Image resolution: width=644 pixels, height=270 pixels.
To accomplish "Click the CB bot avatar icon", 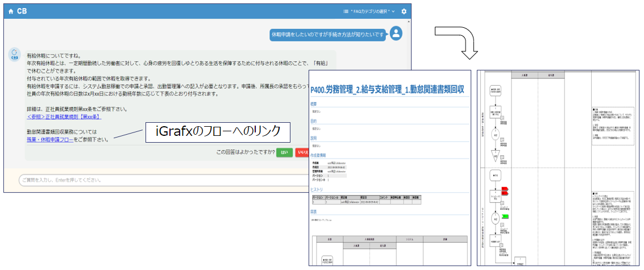I will [x=15, y=55].
